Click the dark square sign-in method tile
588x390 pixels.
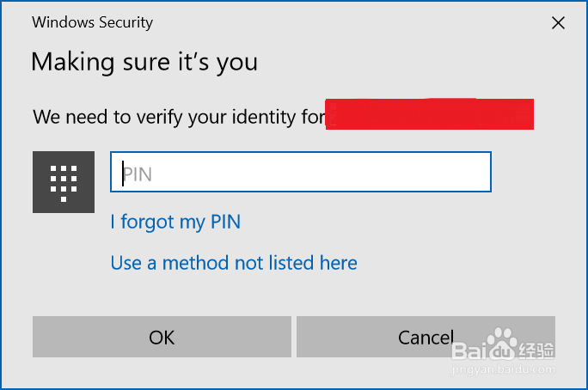(x=64, y=182)
